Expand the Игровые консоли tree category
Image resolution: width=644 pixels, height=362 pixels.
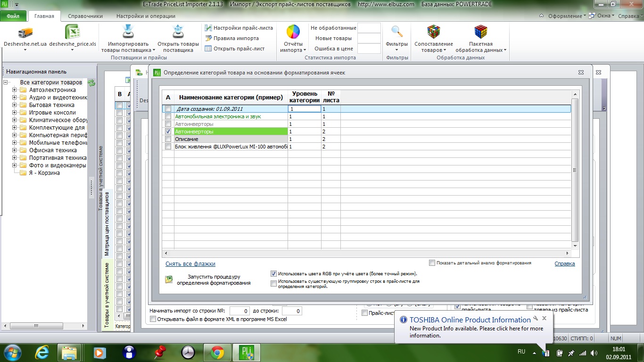[x=15, y=113]
